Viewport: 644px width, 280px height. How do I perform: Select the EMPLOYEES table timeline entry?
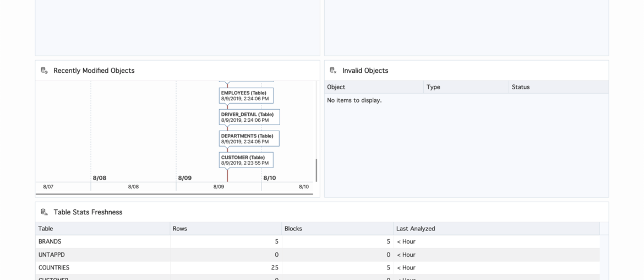[246, 95]
